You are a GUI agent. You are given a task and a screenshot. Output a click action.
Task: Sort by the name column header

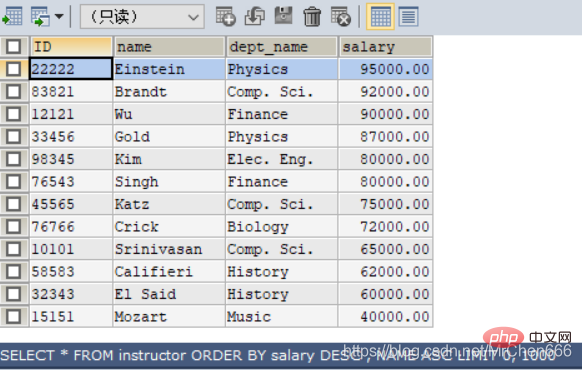(169, 47)
